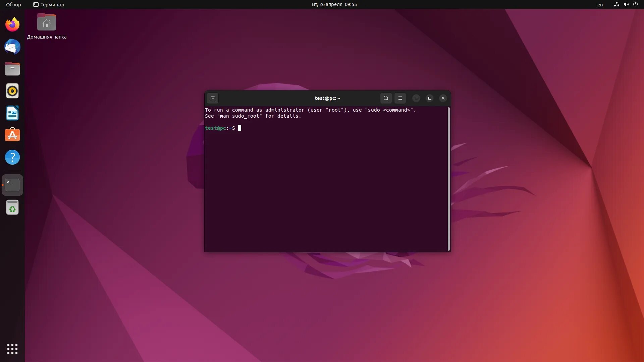Click the terminal vertical scrollbar
Image resolution: width=644 pixels, height=362 pixels.
point(448,179)
